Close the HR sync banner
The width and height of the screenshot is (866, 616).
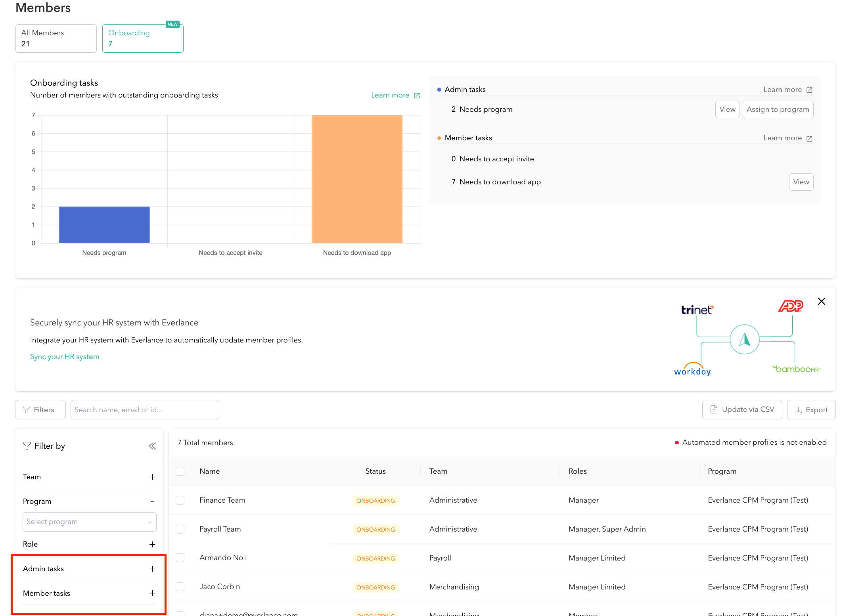tap(821, 301)
